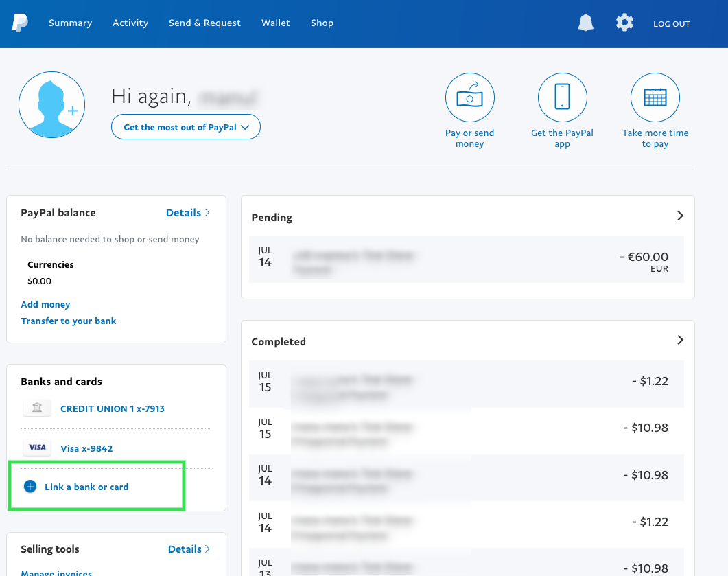Click the Take more time to pay label
This screenshot has width=728, height=576.
[x=655, y=139]
